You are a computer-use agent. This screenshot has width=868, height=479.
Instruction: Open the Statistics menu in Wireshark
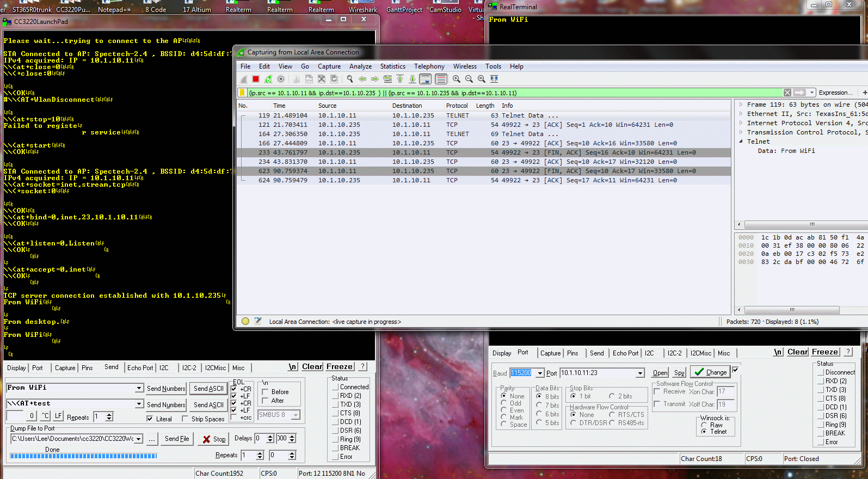point(392,66)
